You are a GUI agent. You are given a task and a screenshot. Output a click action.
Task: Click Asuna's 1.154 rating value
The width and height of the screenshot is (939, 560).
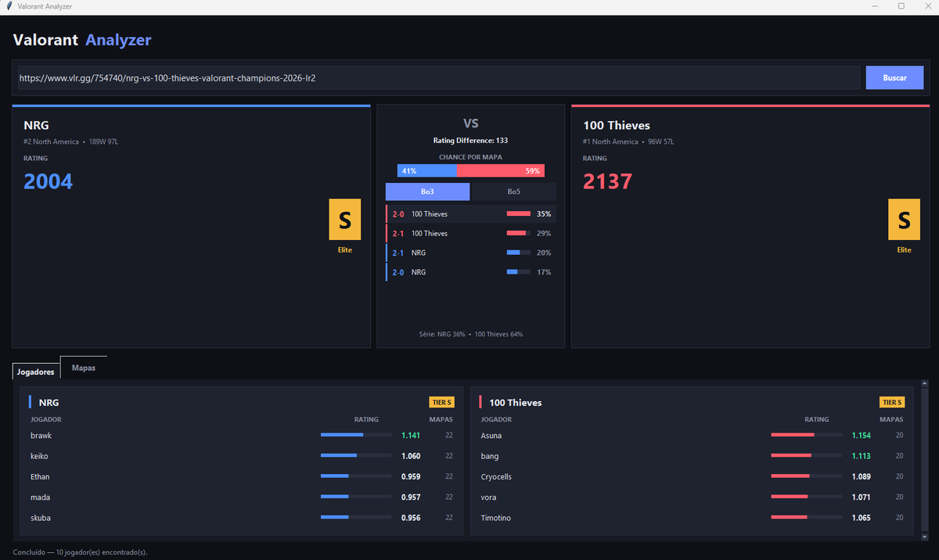click(862, 436)
